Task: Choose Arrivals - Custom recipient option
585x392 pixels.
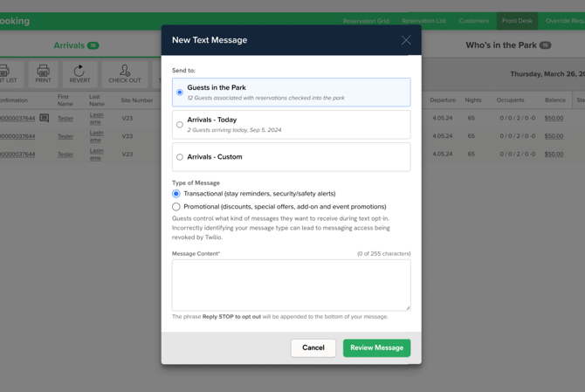Action: [180, 157]
